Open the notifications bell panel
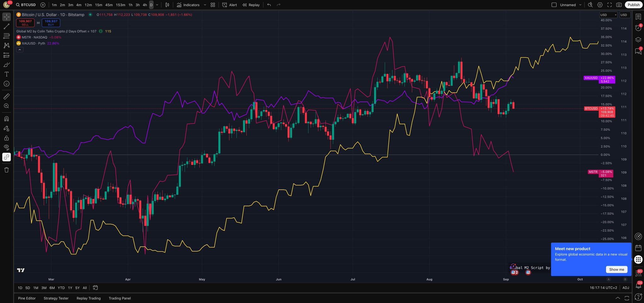Viewport: 644px width, 303px height. click(638, 285)
